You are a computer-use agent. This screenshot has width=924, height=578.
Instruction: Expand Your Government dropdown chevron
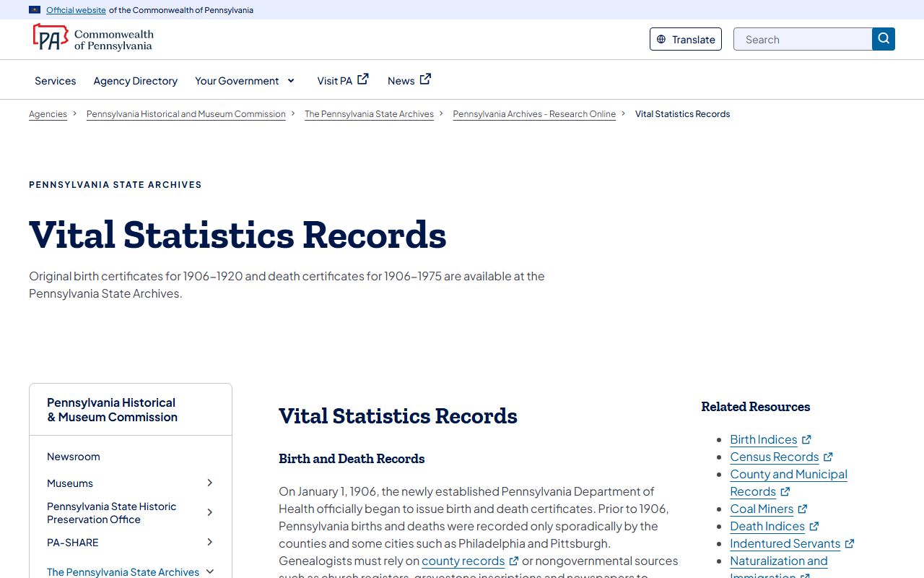291,81
